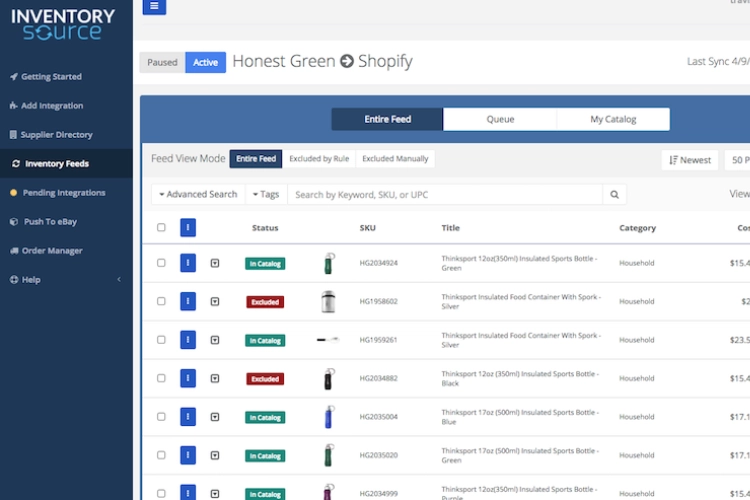Click the keyword, SKU, or UPC search field
The image size is (750, 500).
[x=445, y=195]
